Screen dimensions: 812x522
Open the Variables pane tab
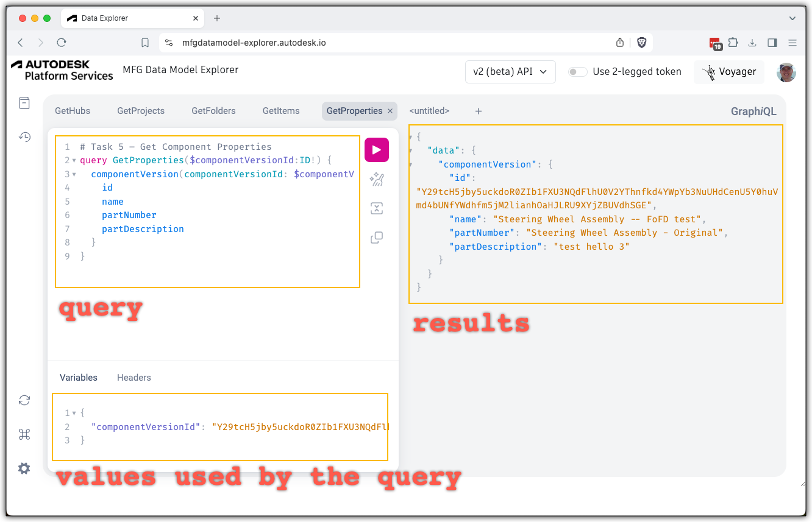point(79,378)
